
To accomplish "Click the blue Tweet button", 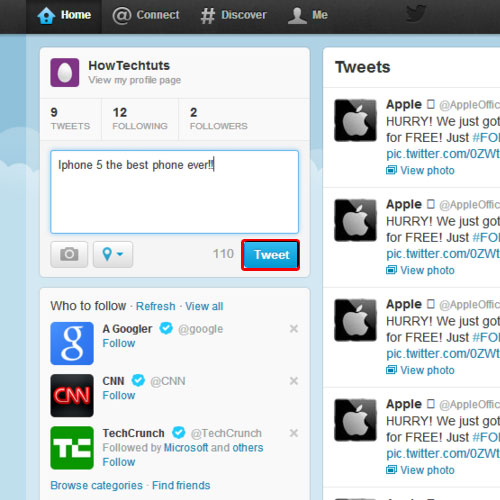I will pyautogui.click(x=271, y=255).
